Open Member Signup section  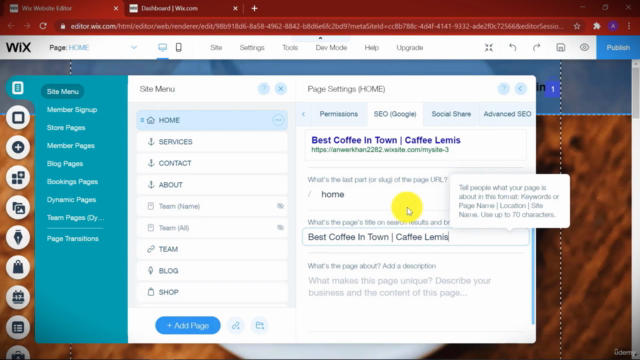point(72,109)
